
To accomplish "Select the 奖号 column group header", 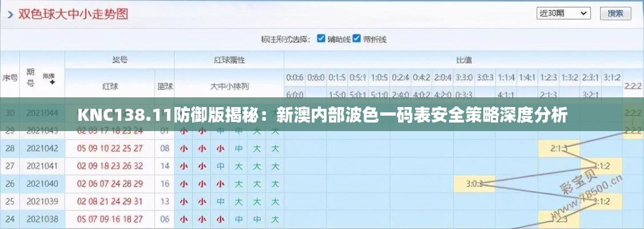I will [x=119, y=60].
